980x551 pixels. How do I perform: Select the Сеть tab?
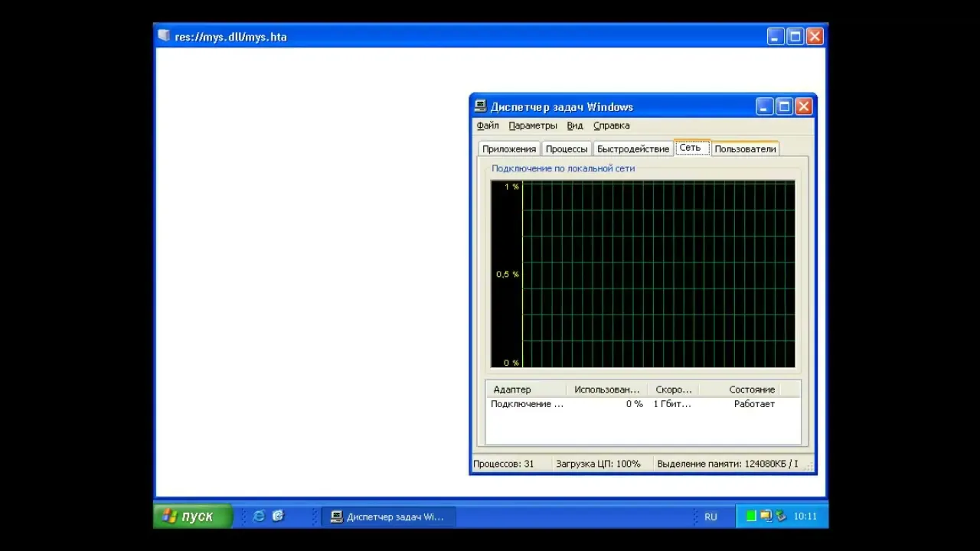point(691,148)
